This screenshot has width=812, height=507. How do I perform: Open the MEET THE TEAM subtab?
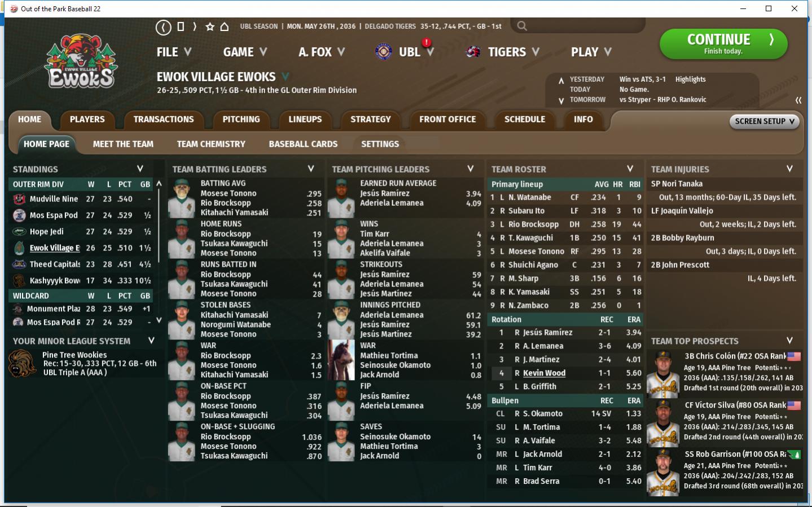coord(123,144)
